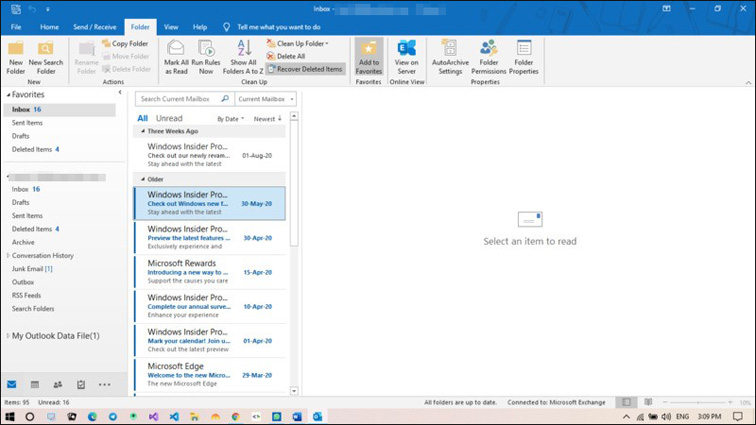Viewport: 756px width, 425px height.
Task: Adjust the zoom slider in status bar
Action: (698, 402)
